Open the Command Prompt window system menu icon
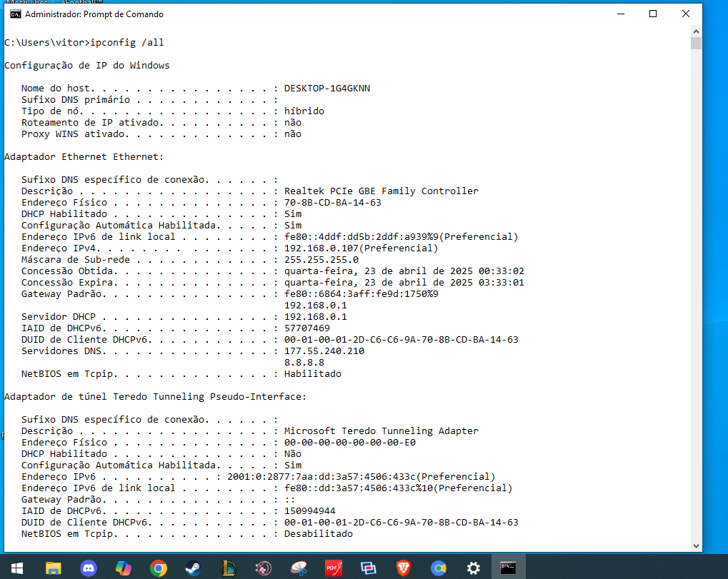Viewport: 728px width, 579px height. [x=15, y=14]
